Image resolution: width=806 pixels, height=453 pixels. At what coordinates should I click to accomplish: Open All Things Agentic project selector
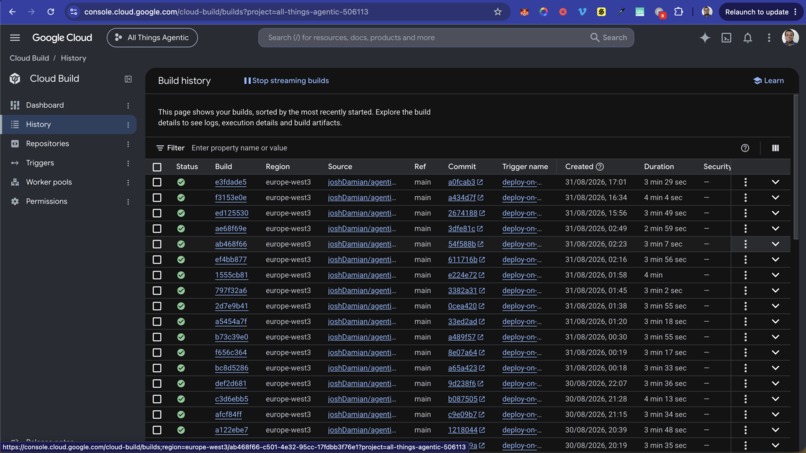(152, 38)
